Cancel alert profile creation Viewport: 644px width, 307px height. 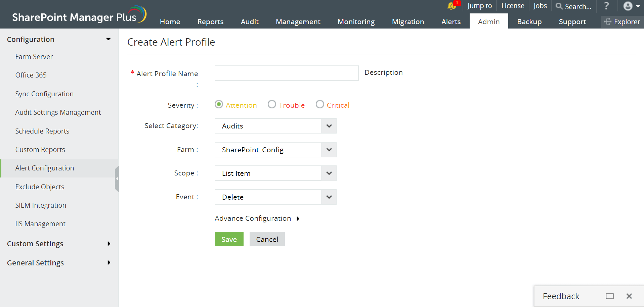click(267, 239)
